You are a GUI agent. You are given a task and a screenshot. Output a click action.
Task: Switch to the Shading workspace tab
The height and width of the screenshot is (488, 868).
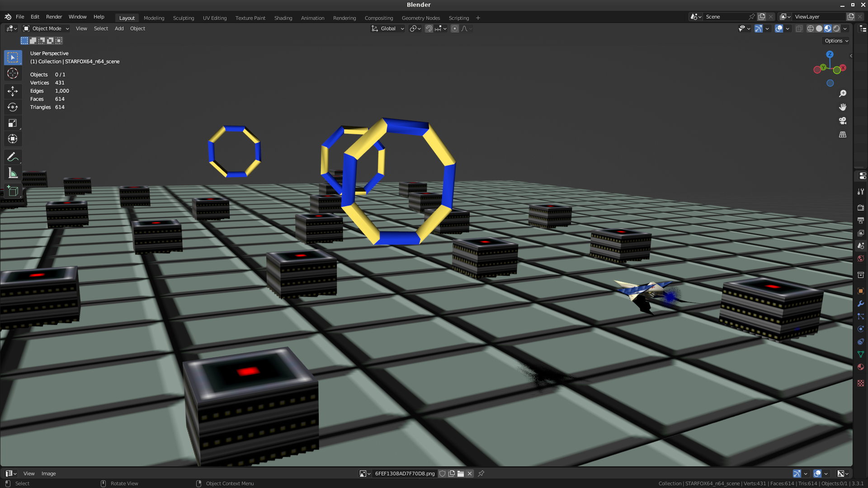tap(283, 18)
